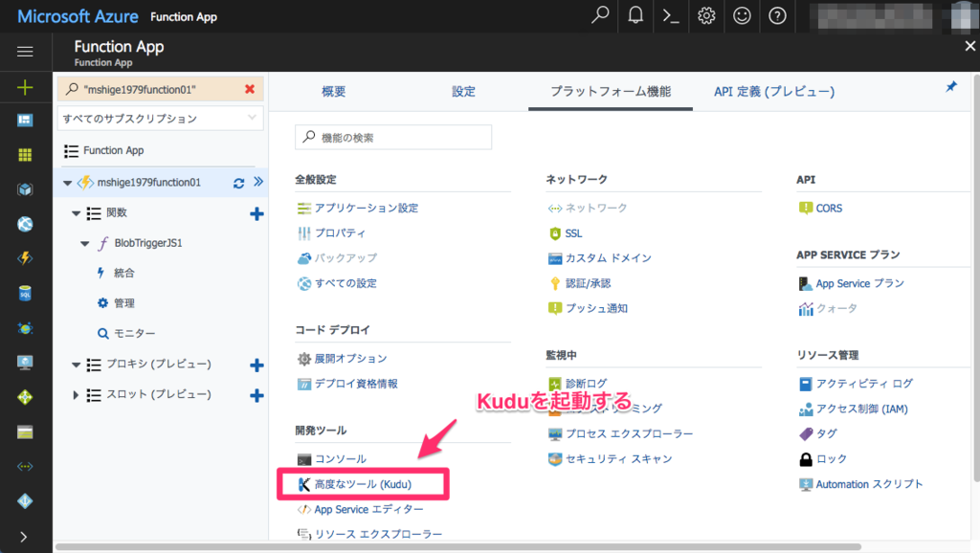Add a new function with plus icon
The height and width of the screenshot is (553, 980).
(x=256, y=213)
